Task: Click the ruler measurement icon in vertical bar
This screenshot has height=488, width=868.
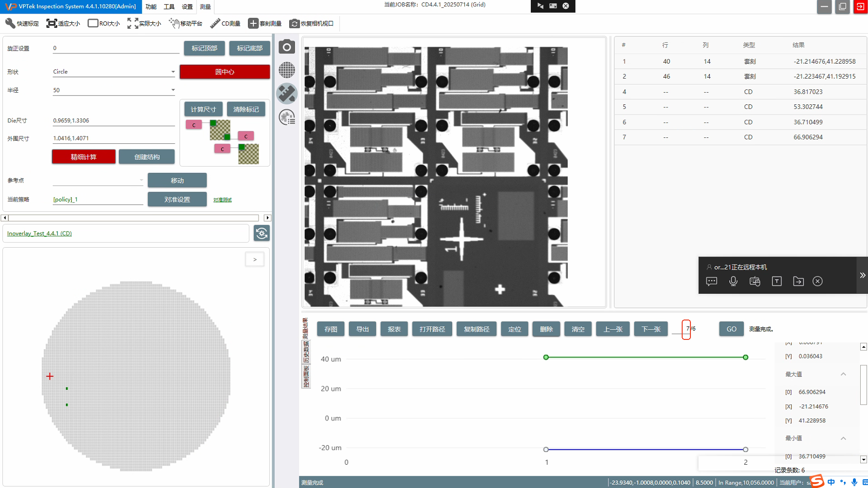Action: click(x=287, y=93)
